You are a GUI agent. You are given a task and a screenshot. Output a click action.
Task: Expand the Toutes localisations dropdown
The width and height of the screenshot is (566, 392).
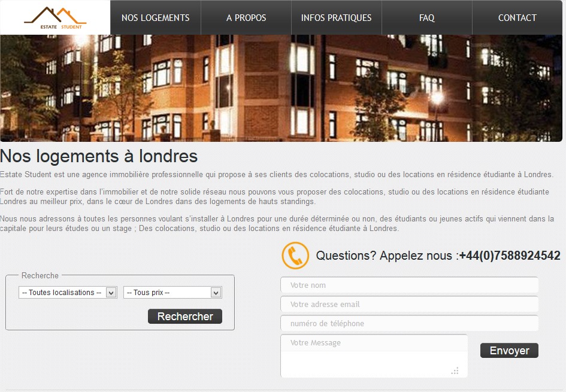pos(67,293)
